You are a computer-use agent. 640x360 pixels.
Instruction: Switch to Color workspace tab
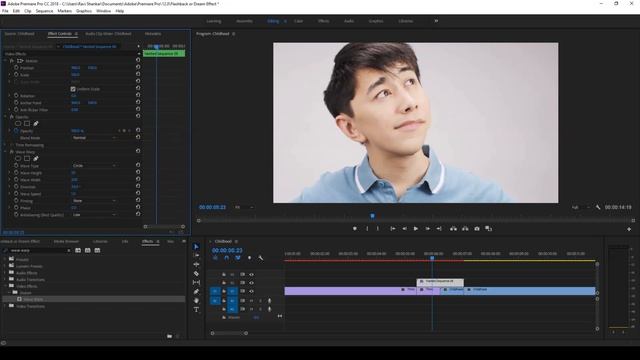[299, 21]
